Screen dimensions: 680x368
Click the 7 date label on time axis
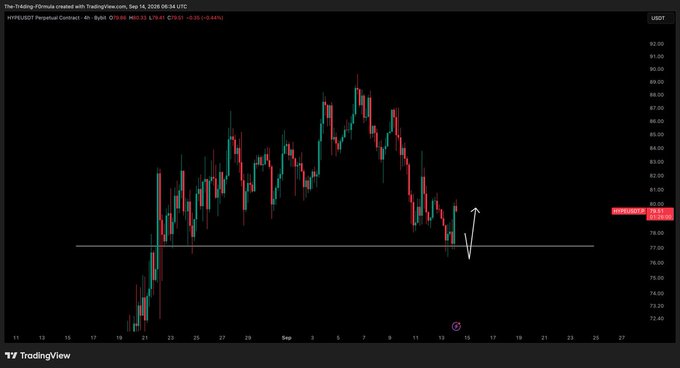point(364,338)
